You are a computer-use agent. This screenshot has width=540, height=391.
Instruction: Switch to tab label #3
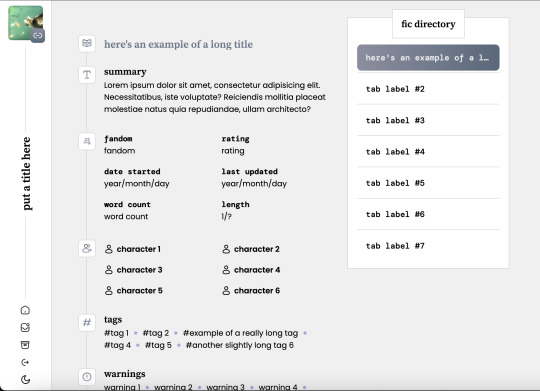428,120
